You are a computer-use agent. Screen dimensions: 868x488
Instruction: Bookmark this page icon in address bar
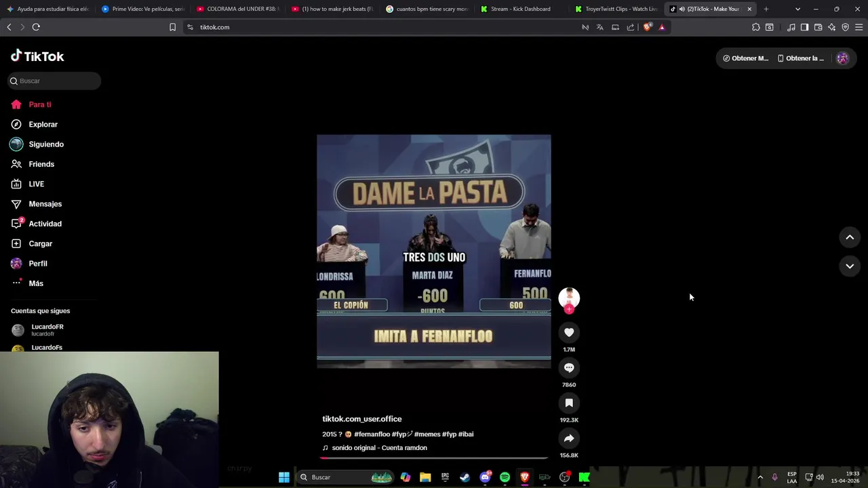172,27
